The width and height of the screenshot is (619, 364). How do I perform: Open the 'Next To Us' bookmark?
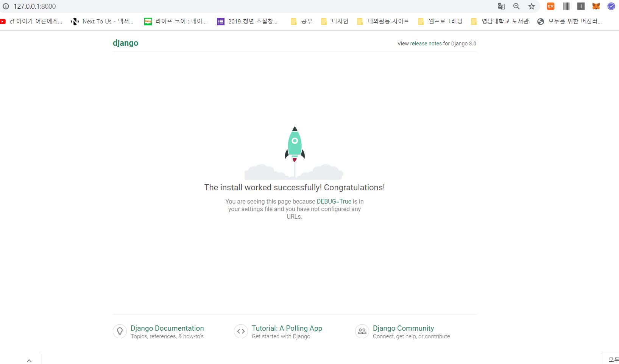[103, 22]
